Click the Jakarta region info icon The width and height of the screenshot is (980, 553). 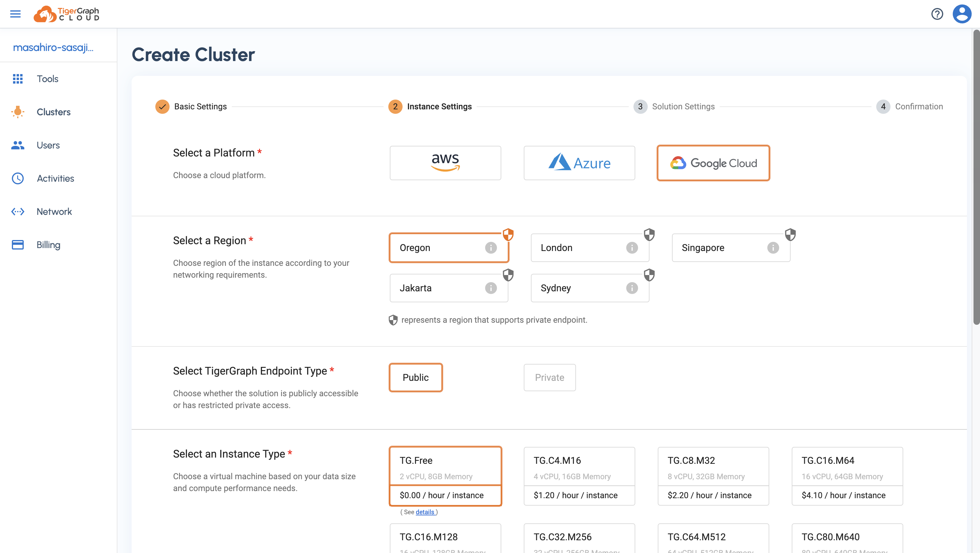(x=491, y=288)
